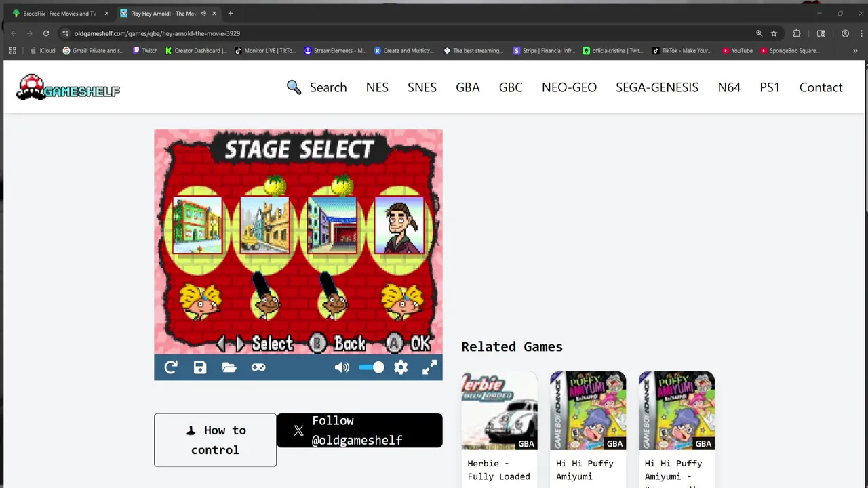This screenshot has width=868, height=488.
Task: Open the Monitor LIVE TikTok bookmark
Action: click(x=265, y=51)
